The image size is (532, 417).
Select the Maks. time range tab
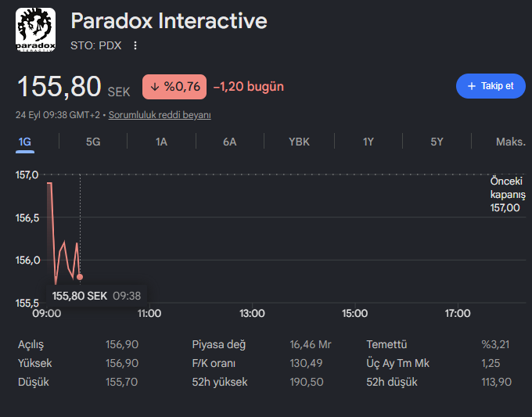(511, 142)
